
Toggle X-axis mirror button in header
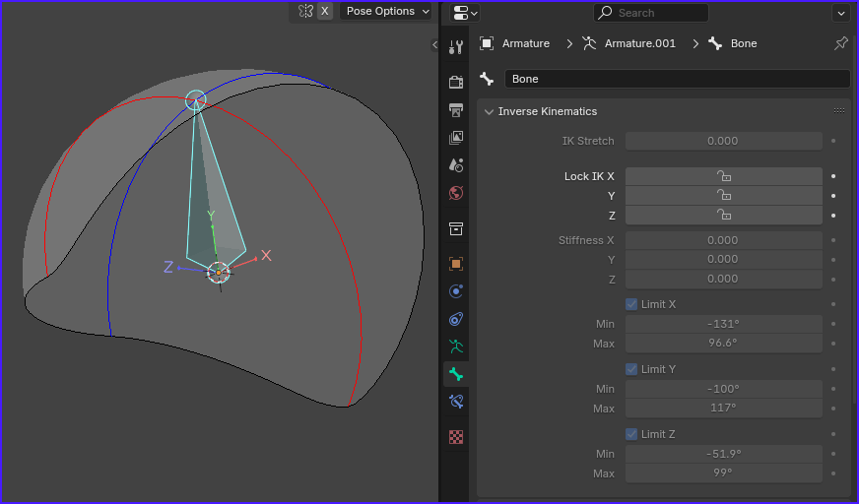(x=325, y=11)
